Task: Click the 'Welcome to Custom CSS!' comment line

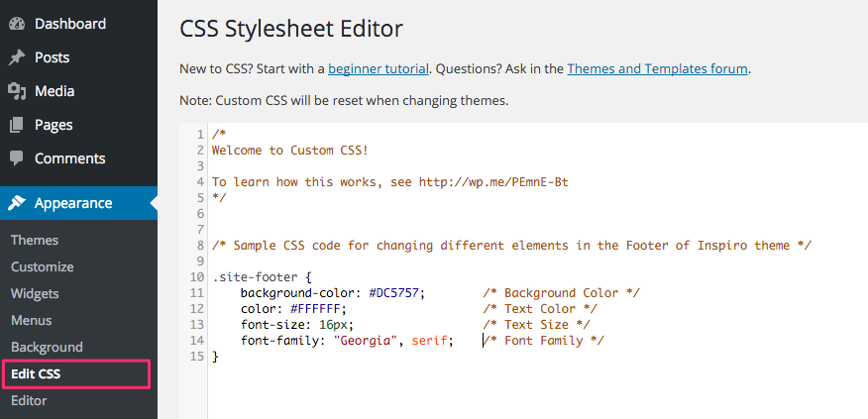Action: (289, 151)
